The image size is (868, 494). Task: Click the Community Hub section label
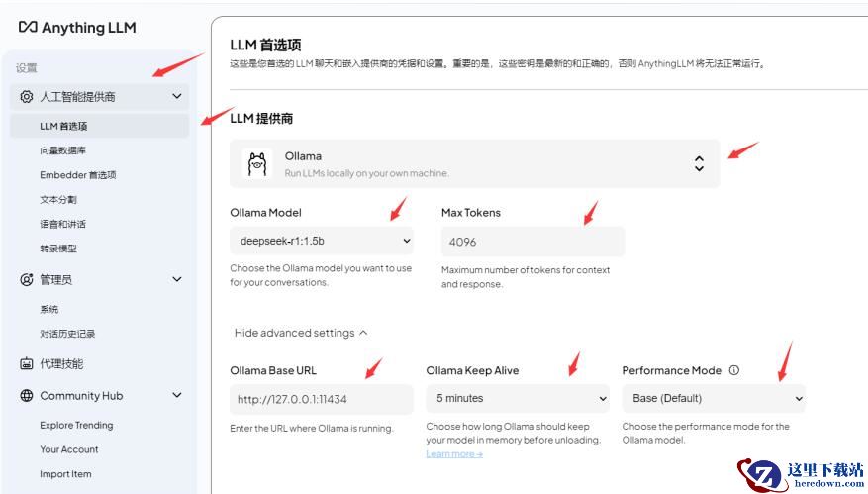coord(81,395)
